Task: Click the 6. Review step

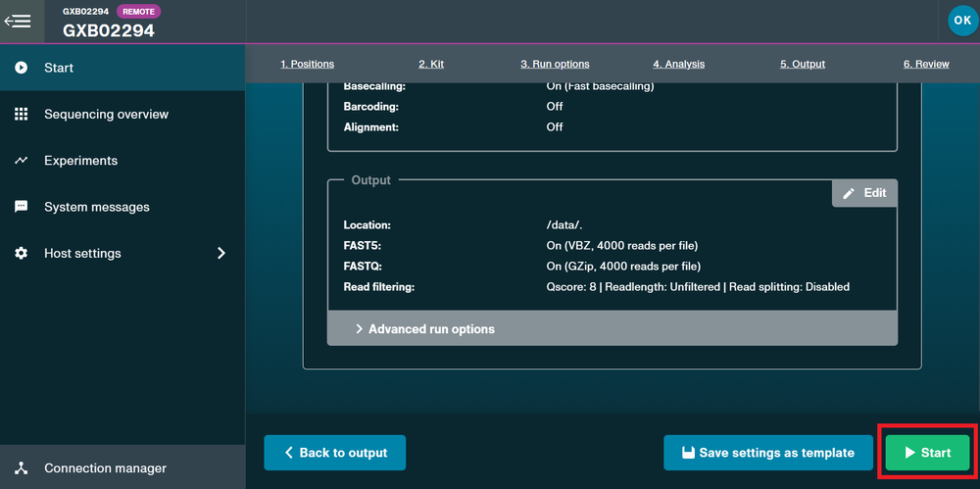Action: (x=926, y=64)
